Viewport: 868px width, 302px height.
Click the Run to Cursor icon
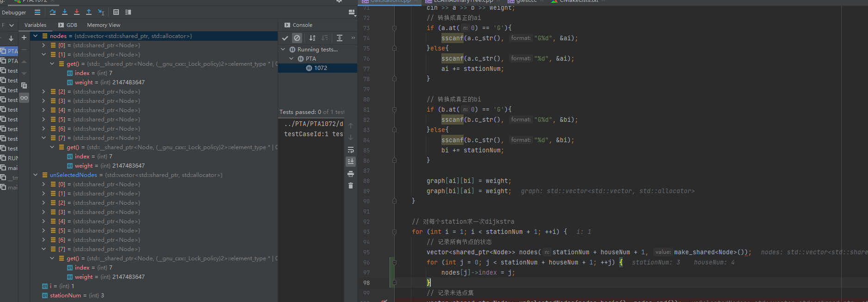(101, 12)
